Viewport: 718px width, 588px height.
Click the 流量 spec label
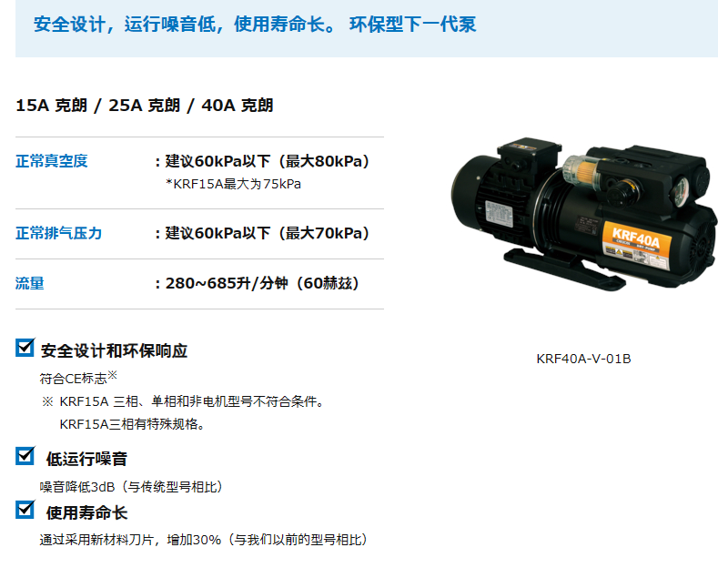pyautogui.click(x=30, y=283)
